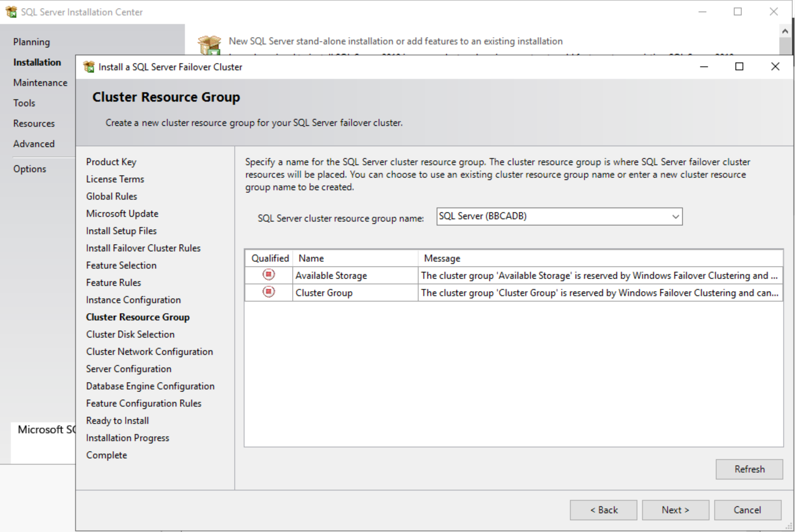Select Microsoft Update step

click(122, 214)
